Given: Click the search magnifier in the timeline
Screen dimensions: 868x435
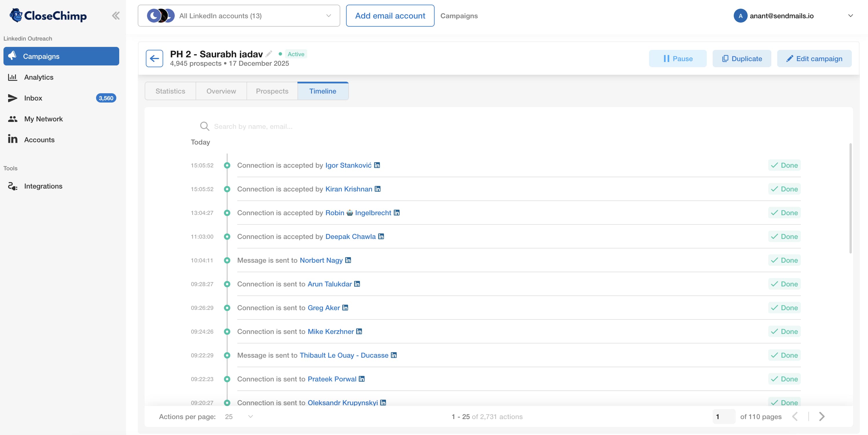Looking at the screenshot, I should [205, 126].
